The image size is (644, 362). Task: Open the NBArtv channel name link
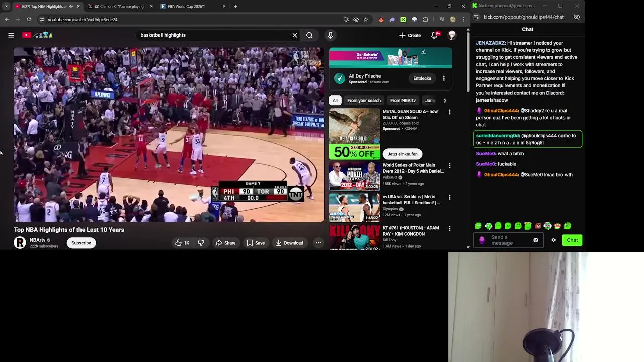pyautogui.click(x=38, y=240)
